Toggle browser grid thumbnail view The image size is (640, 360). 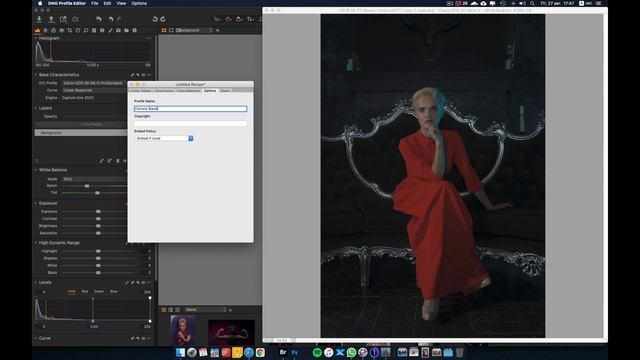pyautogui.click(x=164, y=310)
